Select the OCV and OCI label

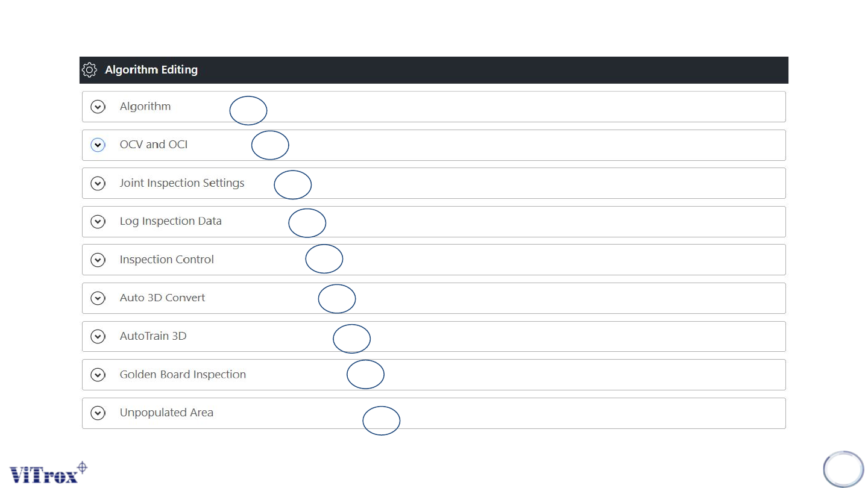154,145
